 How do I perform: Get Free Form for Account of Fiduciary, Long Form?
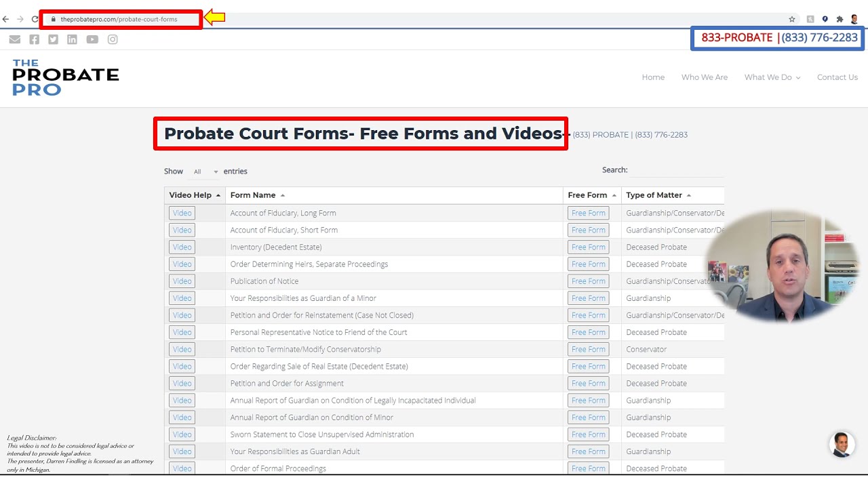pos(588,213)
